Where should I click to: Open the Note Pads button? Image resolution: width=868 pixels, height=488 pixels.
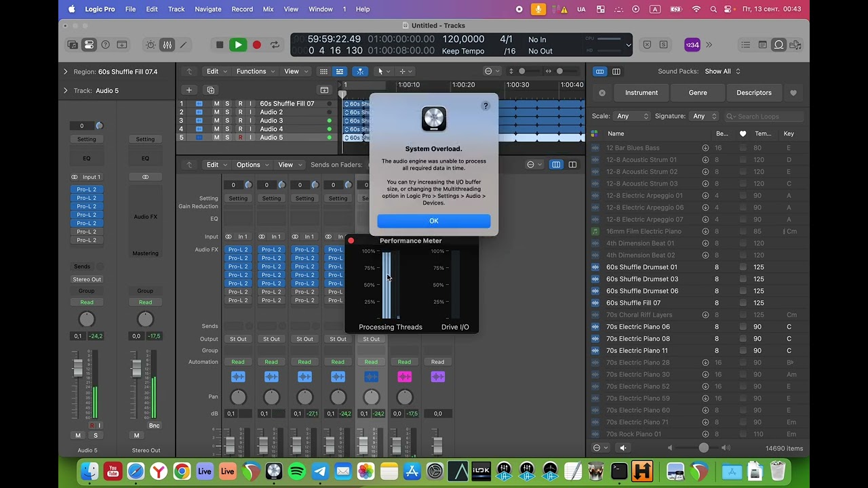[x=762, y=45]
